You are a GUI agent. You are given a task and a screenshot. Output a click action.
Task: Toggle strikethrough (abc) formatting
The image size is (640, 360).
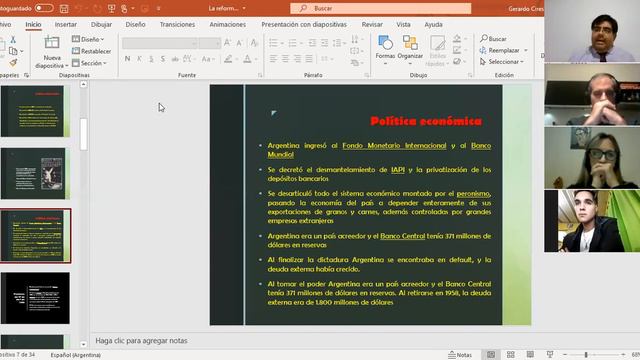pos(175,59)
